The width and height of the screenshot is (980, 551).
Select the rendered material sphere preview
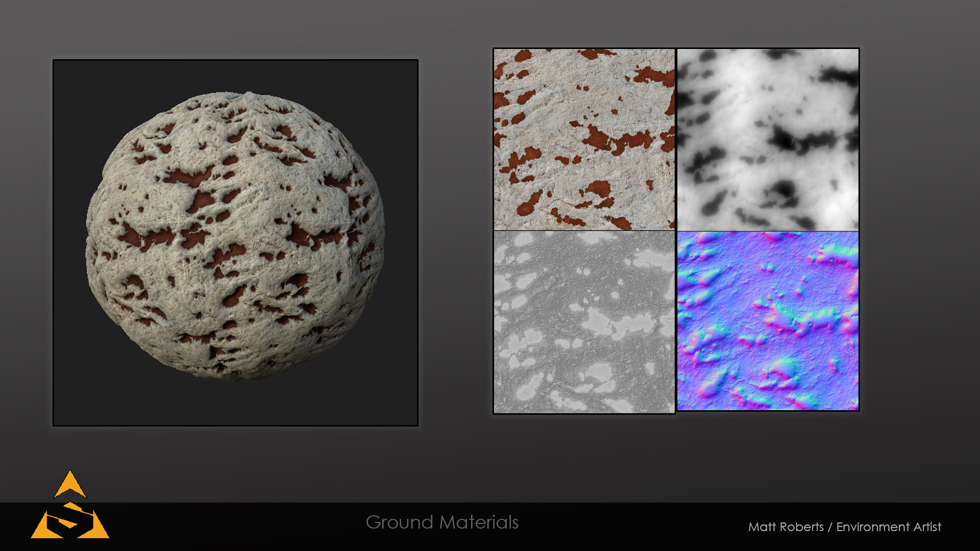click(235, 236)
